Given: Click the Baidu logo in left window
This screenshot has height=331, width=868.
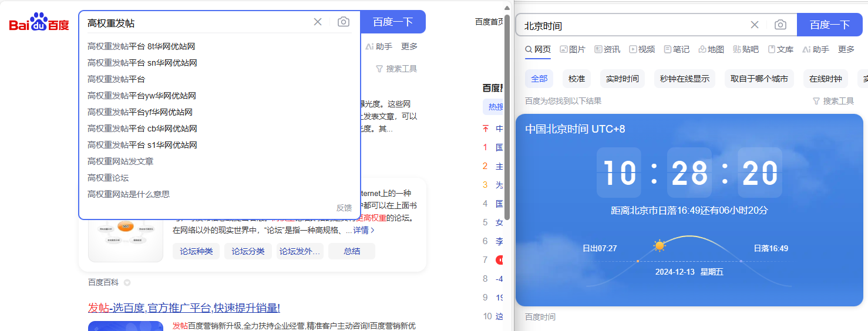Looking at the screenshot, I should pyautogui.click(x=39, y=22).
